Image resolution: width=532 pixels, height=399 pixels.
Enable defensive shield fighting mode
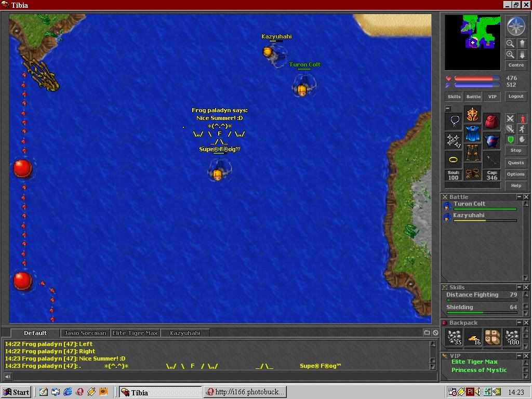click(x=510, y=139)
